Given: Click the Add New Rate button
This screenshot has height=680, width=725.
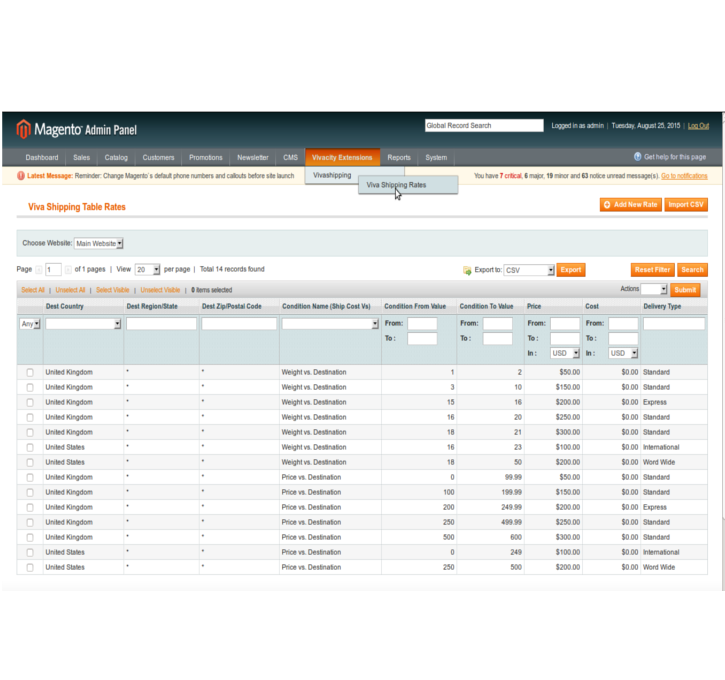Looking at the screenshot, I should click(x=631, y=204).
